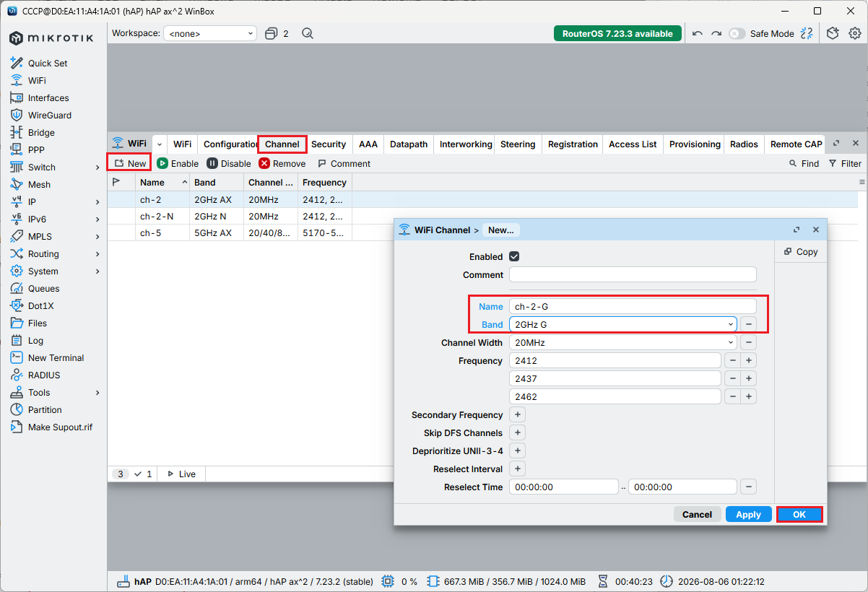Expand Skip DFS Channels field
Viewport: 868px width, 592px height.
(517, 432)
